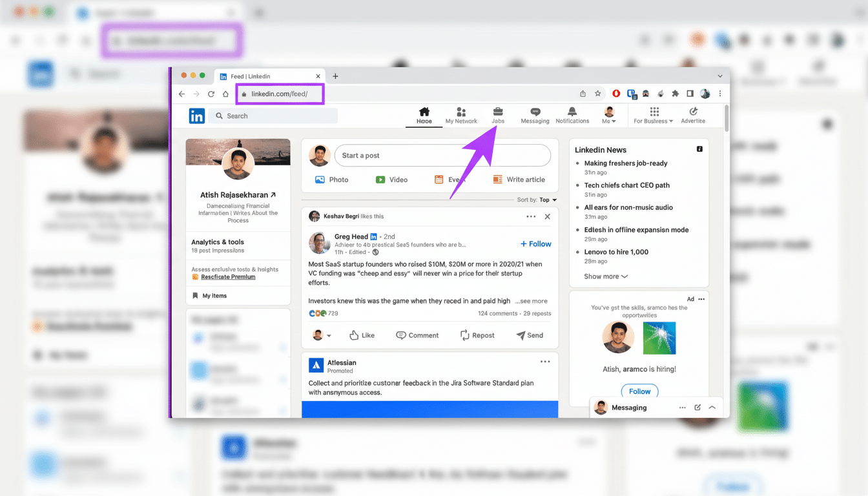Collapse the Messaging panel chevron
Screen dimensions: 868x496
pyautogui.click(x=713, y=407)
